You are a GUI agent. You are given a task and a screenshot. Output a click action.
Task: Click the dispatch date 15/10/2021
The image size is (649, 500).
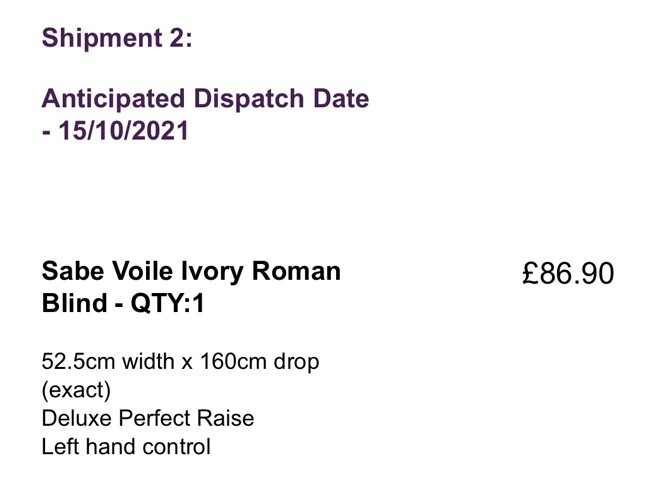[123, 131]
